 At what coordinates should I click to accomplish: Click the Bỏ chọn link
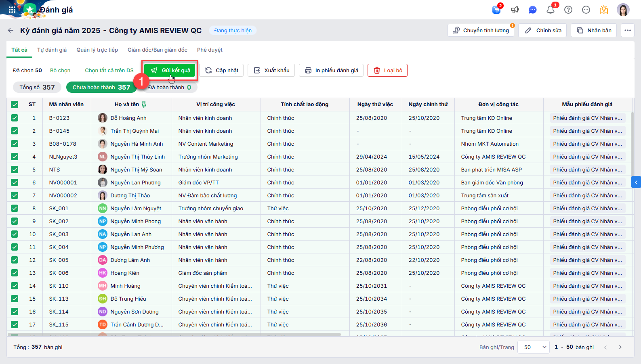pyautogui.click(x=60, y=70)
